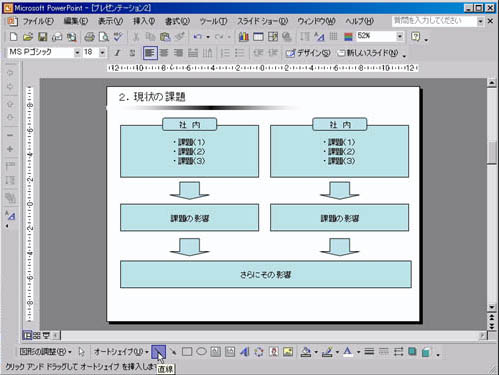The width and height of the screenshot is (499, 375).
Task: Toggle text shadow formatting
Action: tap(132, 53)
